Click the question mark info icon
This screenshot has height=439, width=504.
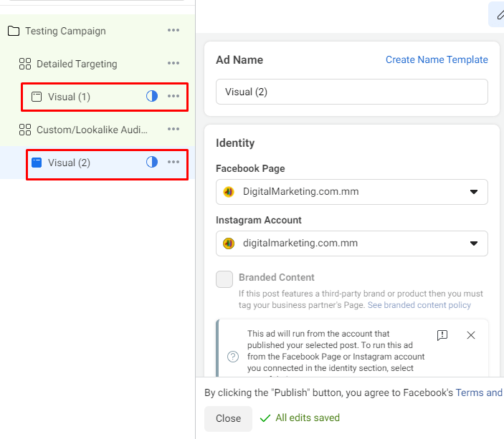pyautogui.click(x=233, y=357)
